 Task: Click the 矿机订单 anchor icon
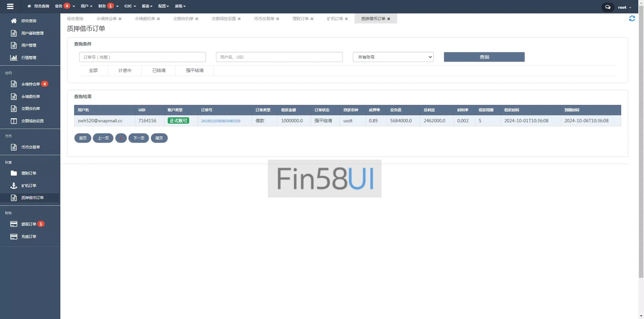[x=14, y=186]
